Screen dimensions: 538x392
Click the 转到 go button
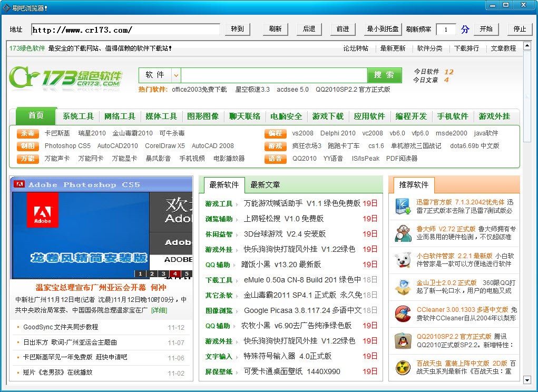click(238, 29)
